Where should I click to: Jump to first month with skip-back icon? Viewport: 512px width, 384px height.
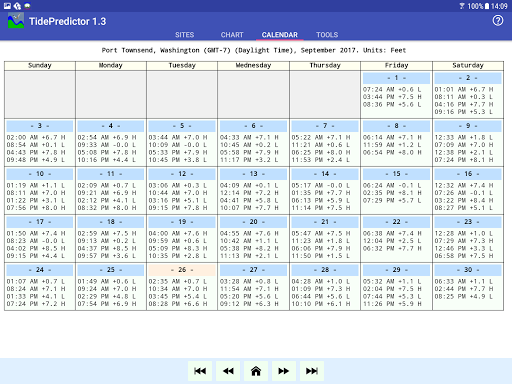point(200,371)
